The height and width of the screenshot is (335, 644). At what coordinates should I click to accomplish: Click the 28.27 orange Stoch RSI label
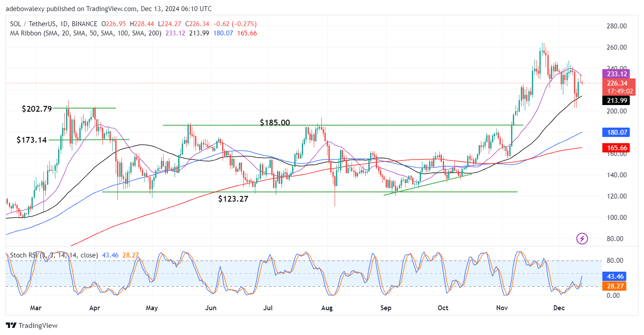click(x=615, y=286)
